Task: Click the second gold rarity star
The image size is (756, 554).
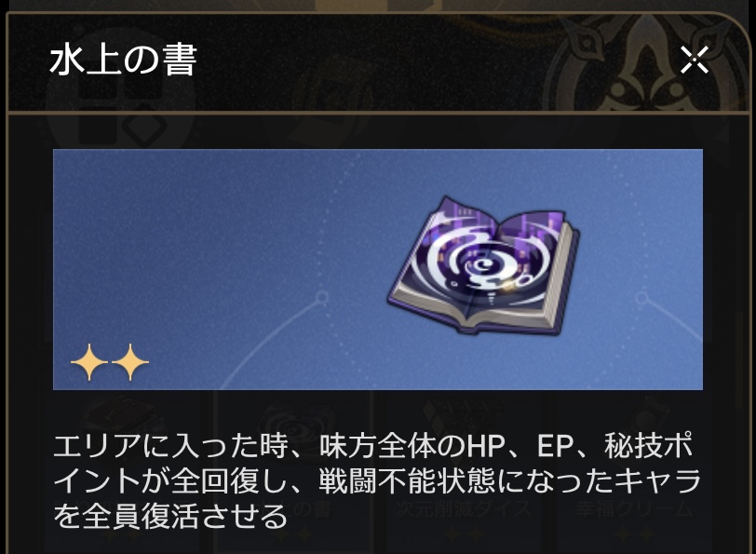Action: click(x=130, y=361)
